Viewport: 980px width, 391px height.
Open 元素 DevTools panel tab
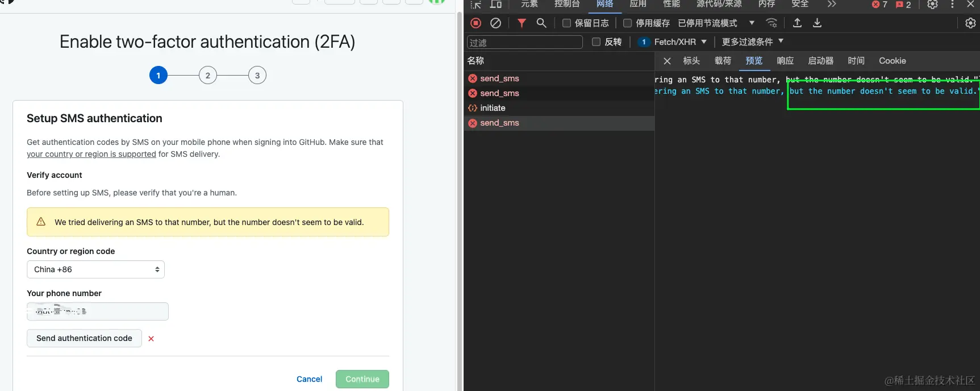(x=529, y=4)
